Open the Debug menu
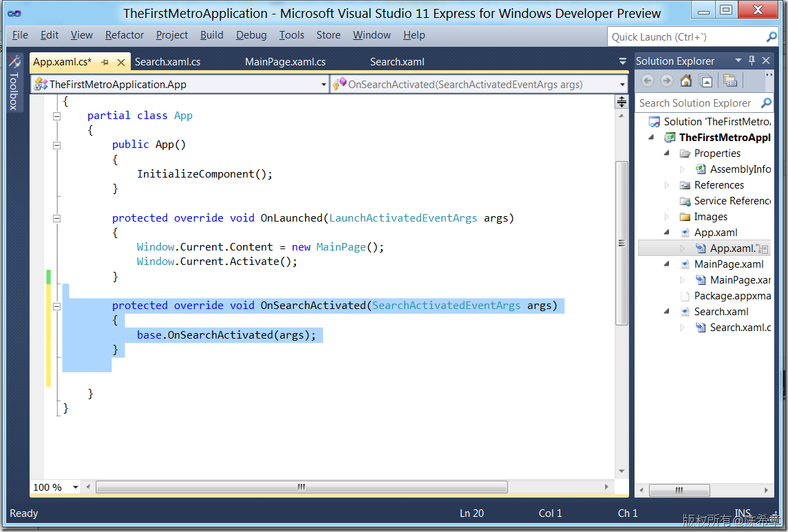788x532 pixels. click(x=251, y=35)
